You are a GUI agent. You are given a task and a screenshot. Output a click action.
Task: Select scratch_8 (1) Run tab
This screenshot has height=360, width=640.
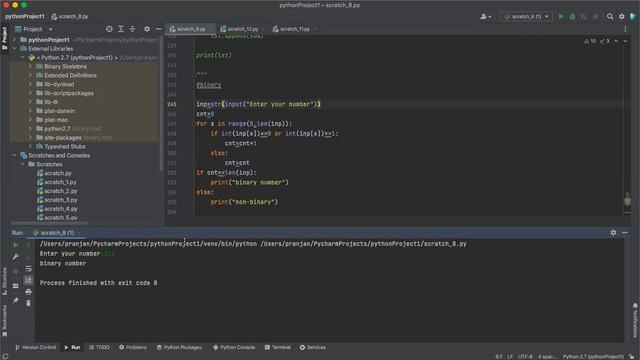tap(56, 233)
